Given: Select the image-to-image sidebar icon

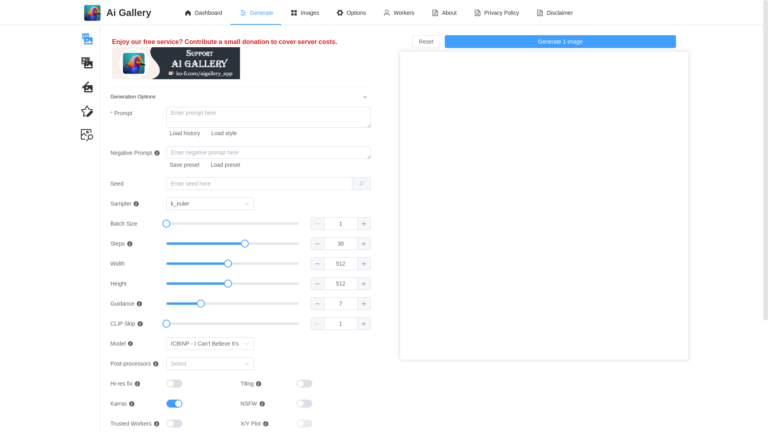Looking at the screenshot, I should [87, 63].
